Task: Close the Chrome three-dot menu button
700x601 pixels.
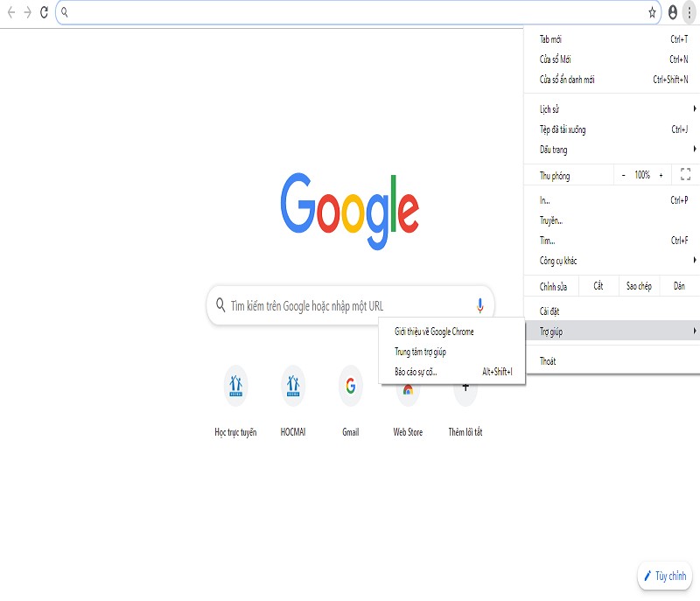Action: 689,12
